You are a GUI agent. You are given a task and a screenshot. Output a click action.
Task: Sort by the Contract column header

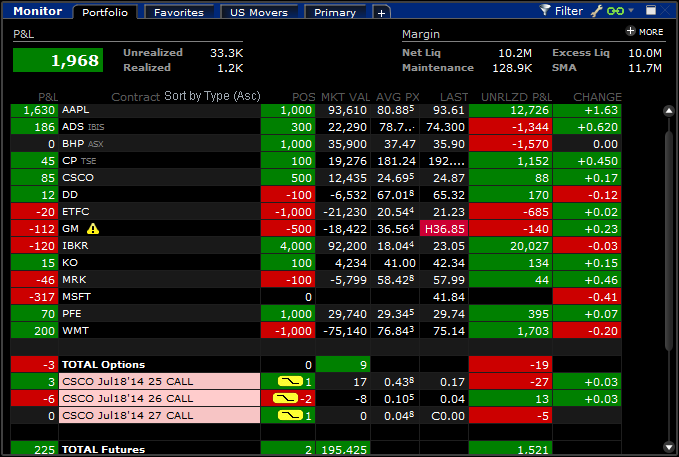coord(136,97)
